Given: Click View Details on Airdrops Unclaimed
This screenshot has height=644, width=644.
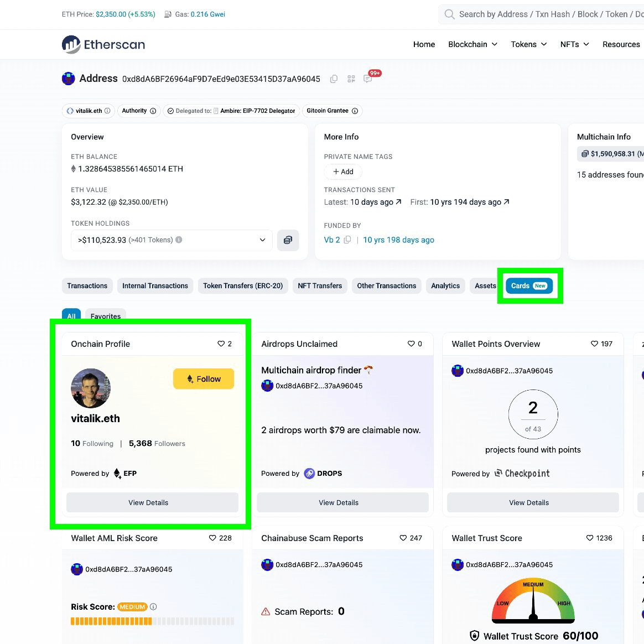Looking at the screenshot, I should click(342, 502).
